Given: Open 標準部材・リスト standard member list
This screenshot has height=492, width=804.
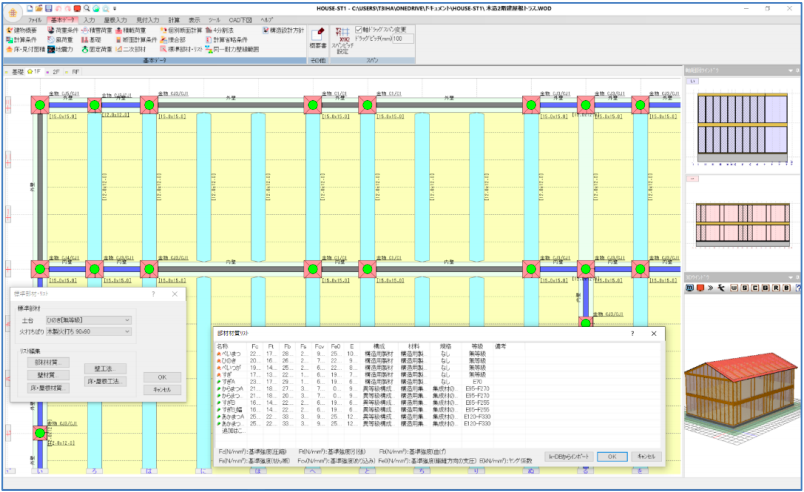Looking at the screenshot, I should [181, 49].
